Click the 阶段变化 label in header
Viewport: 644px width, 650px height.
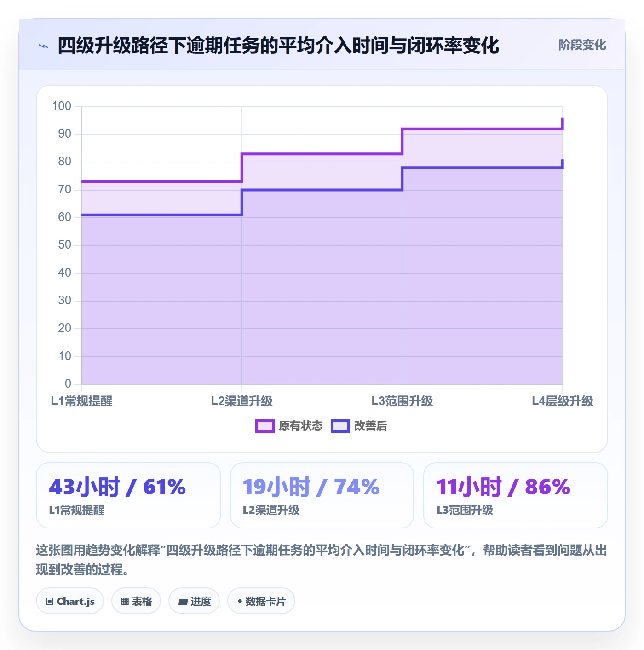(582, 45)
